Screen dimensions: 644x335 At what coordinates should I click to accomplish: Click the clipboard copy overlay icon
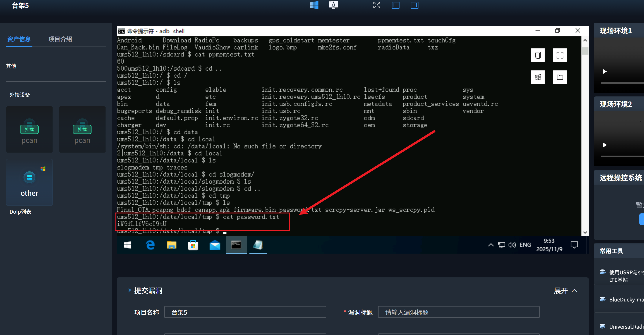pos(538,55)
